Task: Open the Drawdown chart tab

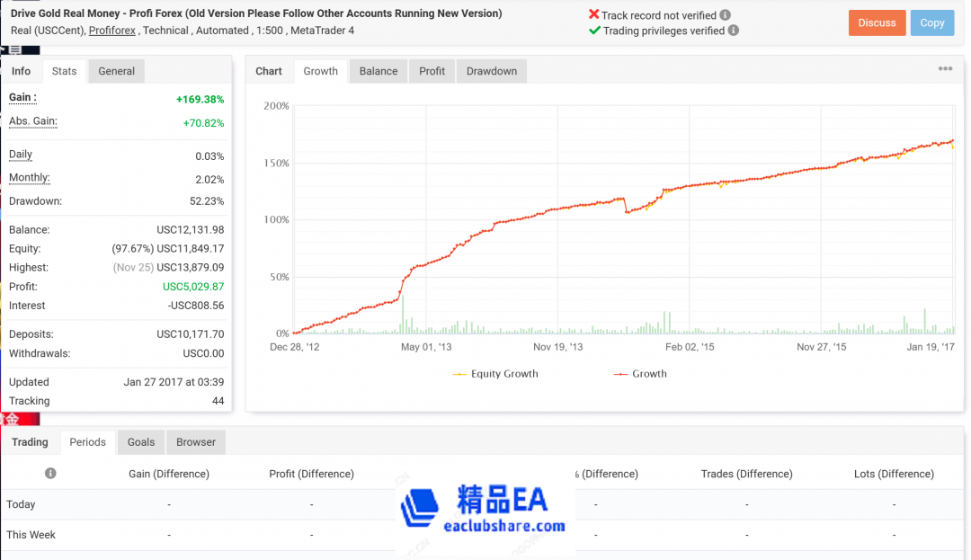Action: tap(491, 70)
